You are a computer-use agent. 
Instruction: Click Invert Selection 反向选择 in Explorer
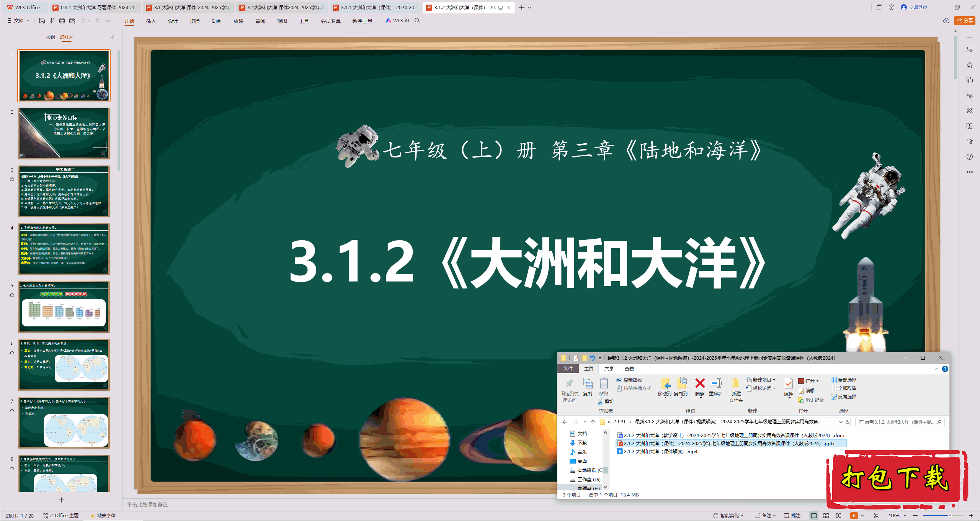click(843, 396)
